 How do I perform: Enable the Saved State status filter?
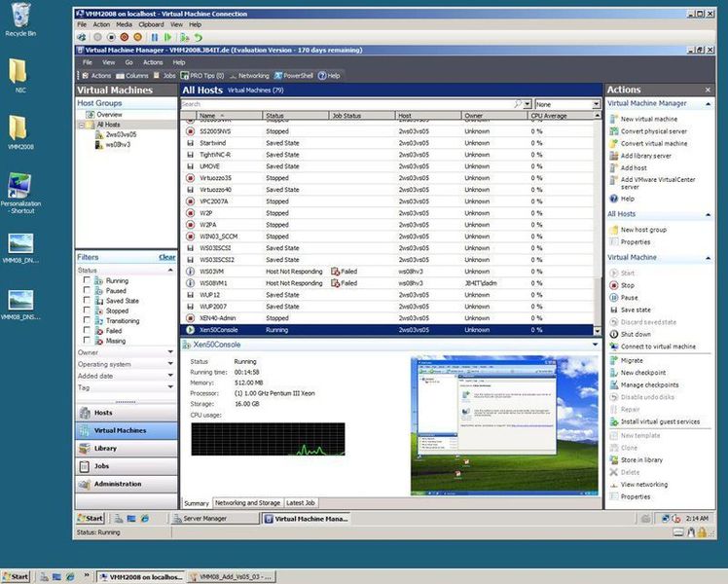[x=87, y=300]
